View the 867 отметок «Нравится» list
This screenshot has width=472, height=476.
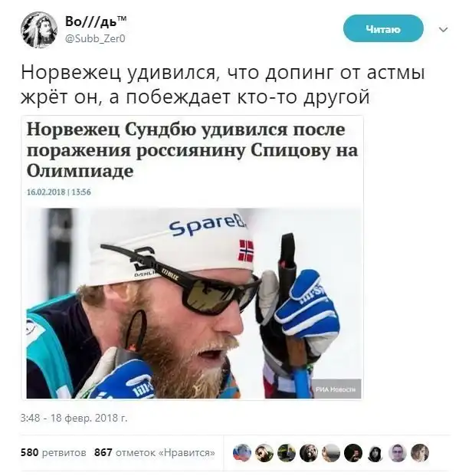155,452
